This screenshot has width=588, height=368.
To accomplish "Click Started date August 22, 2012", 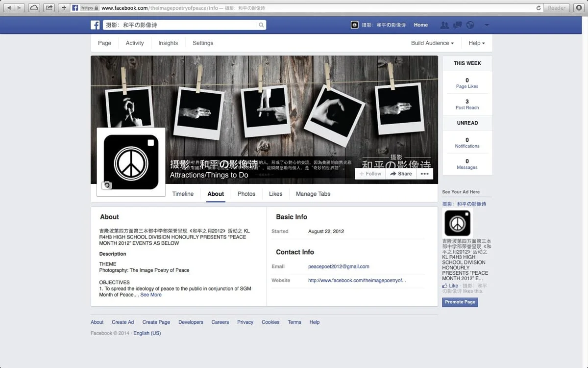I will tap(326, 231).
